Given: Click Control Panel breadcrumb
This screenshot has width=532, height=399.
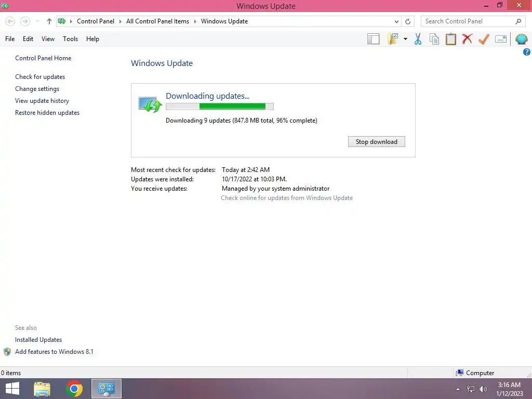Looking at the screenshot, I should click(96, 21).
